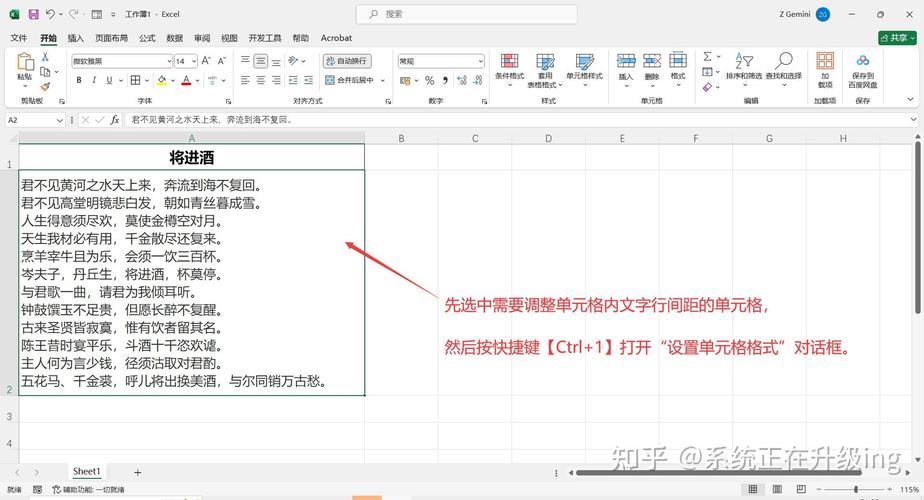Open the Name Box dropdown next to A2
The width and height of the screenshot is (924, 500).
point(60,120)
